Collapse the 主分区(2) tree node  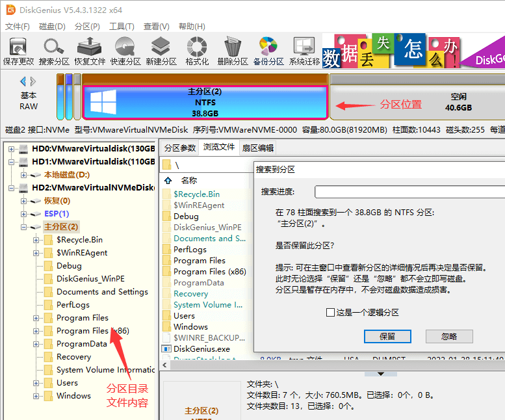(23, 227)
